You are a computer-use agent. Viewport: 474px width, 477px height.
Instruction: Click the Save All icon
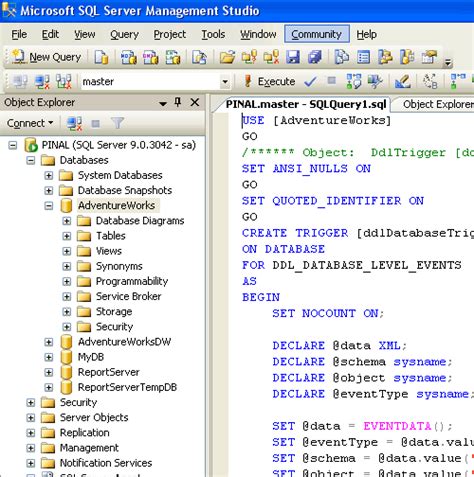314,57
